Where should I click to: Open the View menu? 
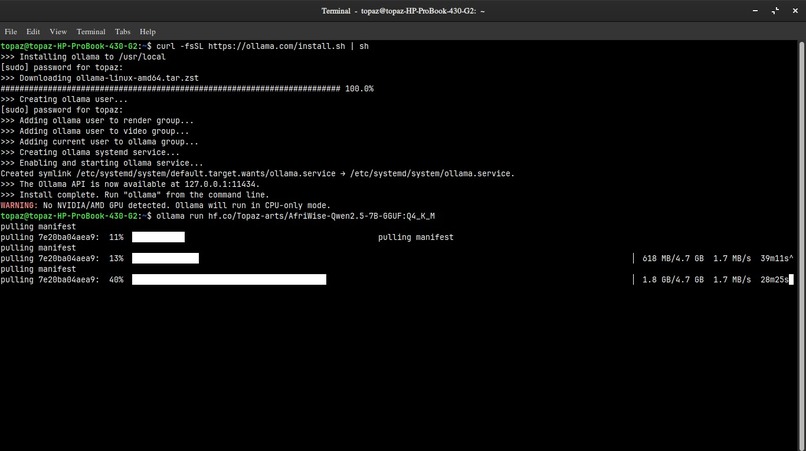(x=58, y=31)
